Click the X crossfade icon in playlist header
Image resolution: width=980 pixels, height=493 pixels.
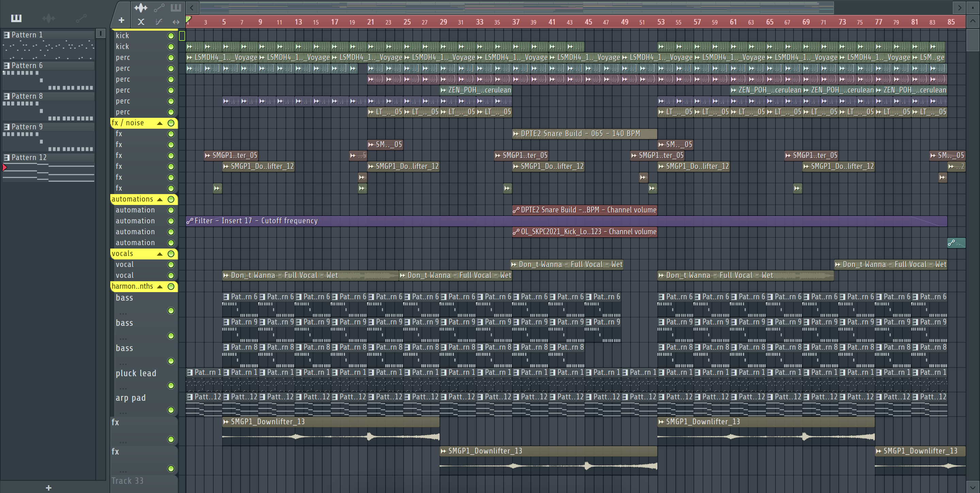[141, 22]
